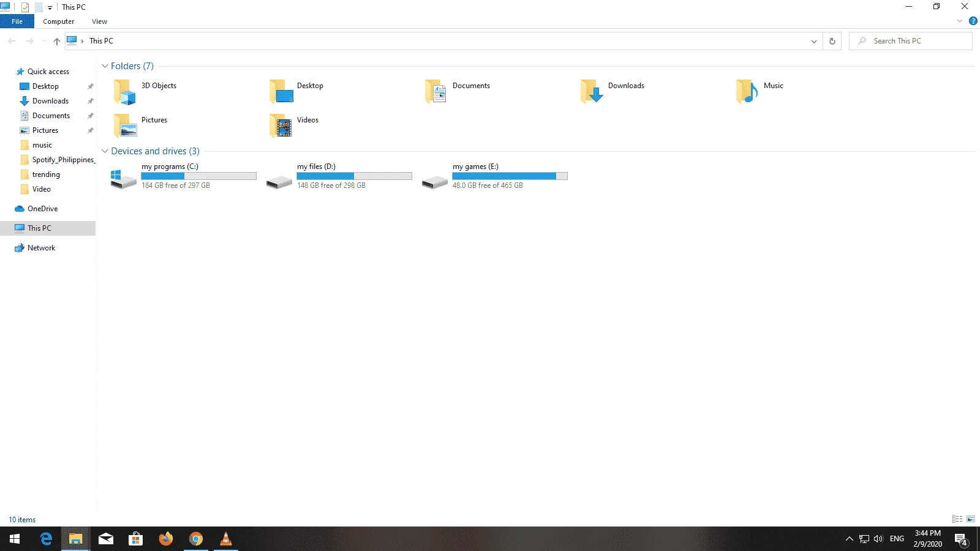This screenshot has width=980, height=551.
Task: Click the New folder icon in title bar
Action: 39,7
